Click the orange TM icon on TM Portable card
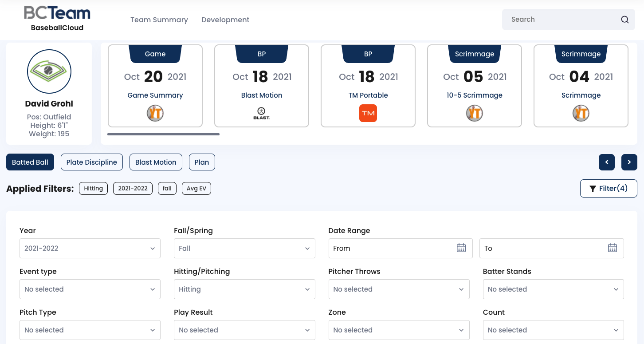Image resolution: width=644 pixels, height=344 pixels. (x=368, y=113)
